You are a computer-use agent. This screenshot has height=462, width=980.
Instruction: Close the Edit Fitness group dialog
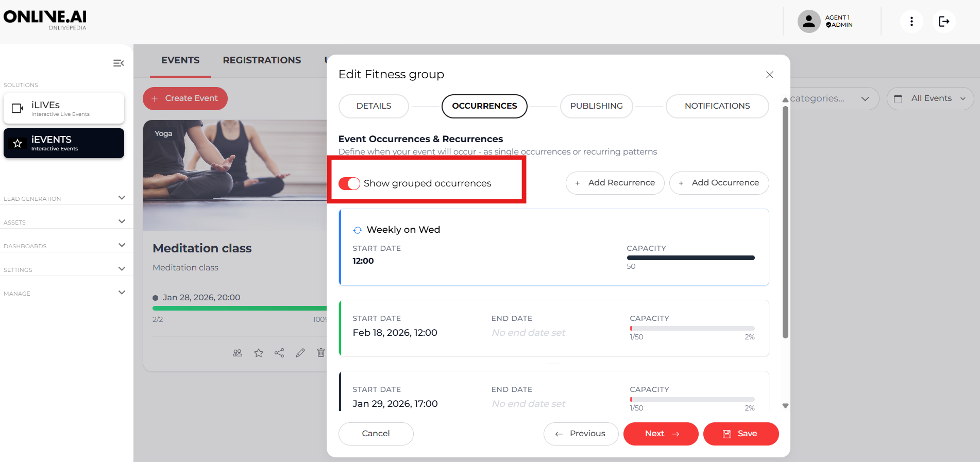point(770,75)
